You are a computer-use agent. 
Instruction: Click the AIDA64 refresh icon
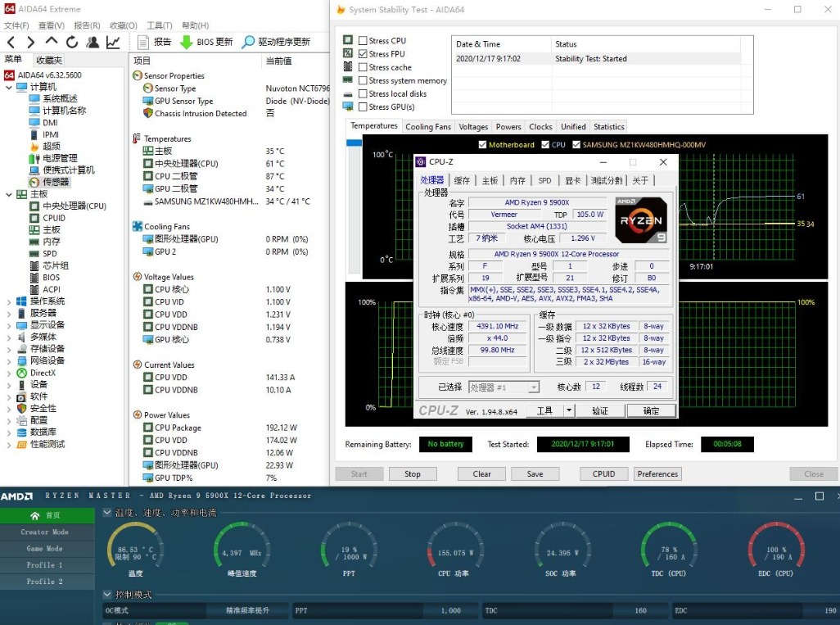[x=72, y=42]
